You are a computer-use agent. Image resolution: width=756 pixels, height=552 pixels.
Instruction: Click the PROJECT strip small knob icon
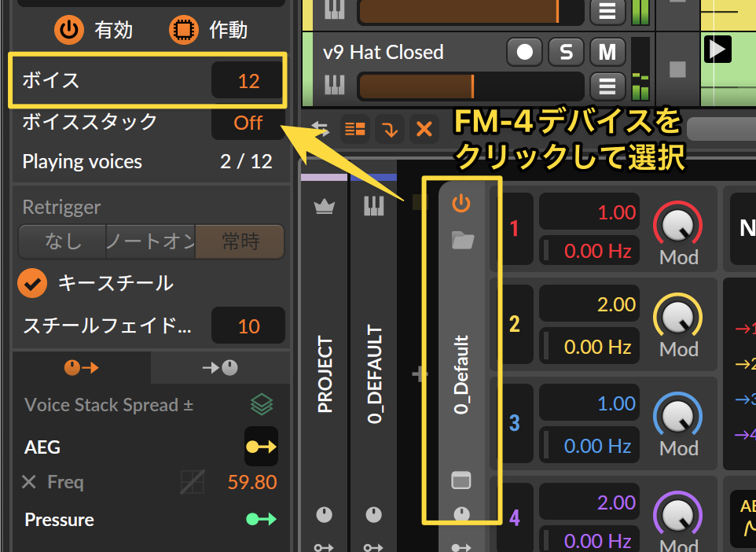[x=324, y=515]
